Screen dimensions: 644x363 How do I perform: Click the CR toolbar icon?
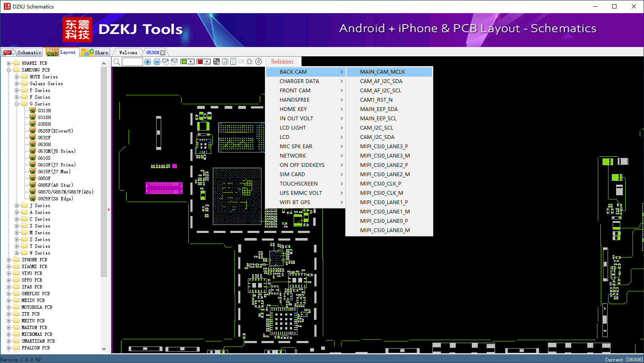point(241,61)
